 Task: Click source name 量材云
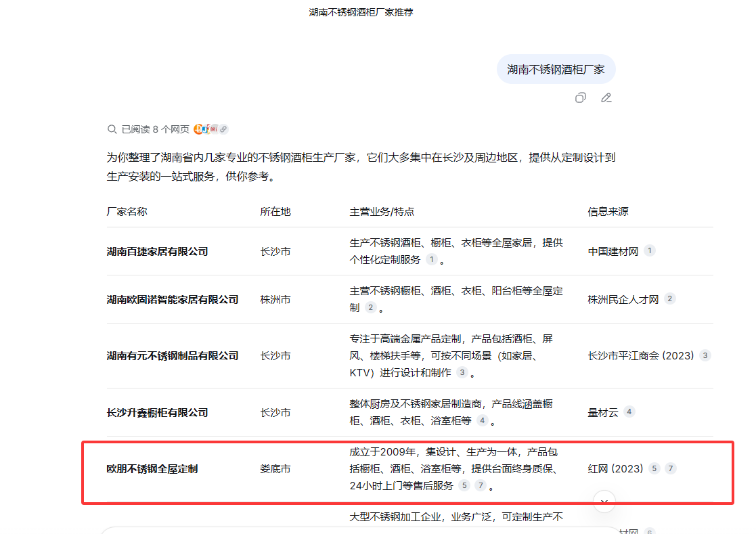[x=602, y=413]
